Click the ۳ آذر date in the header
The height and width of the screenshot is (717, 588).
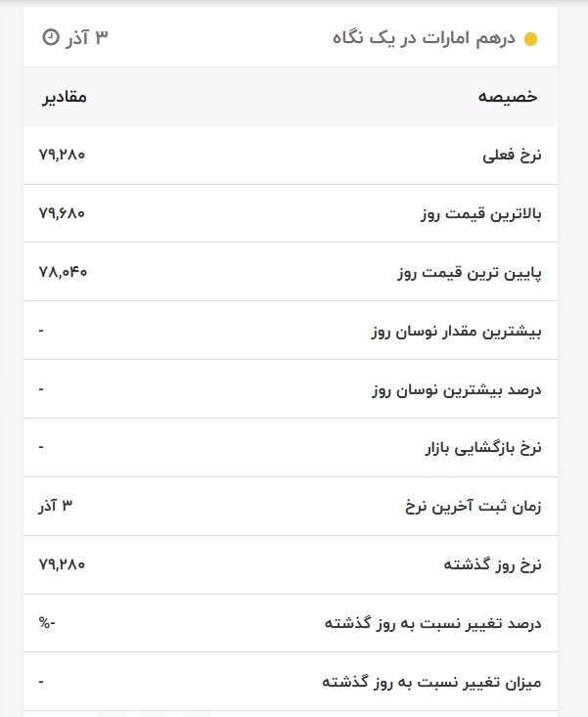point(86,38)
